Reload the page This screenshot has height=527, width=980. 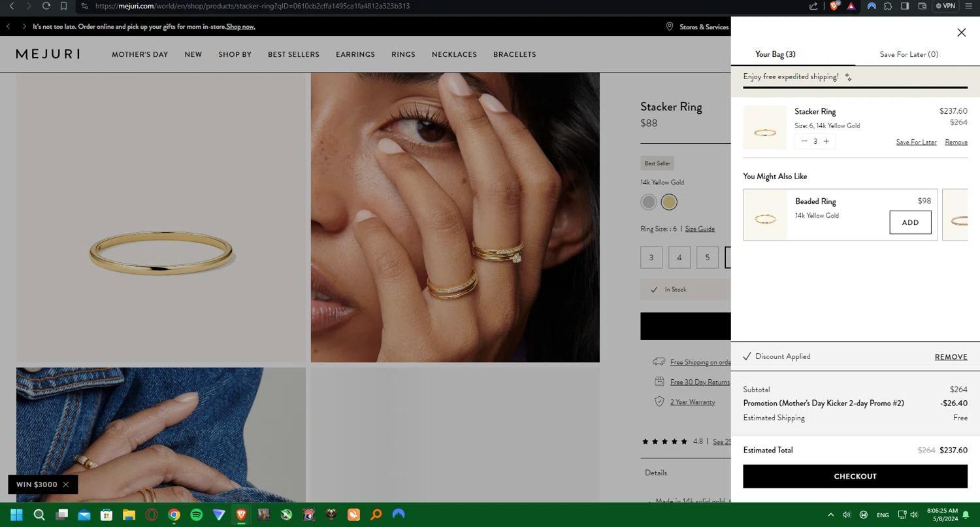(46, 6)
